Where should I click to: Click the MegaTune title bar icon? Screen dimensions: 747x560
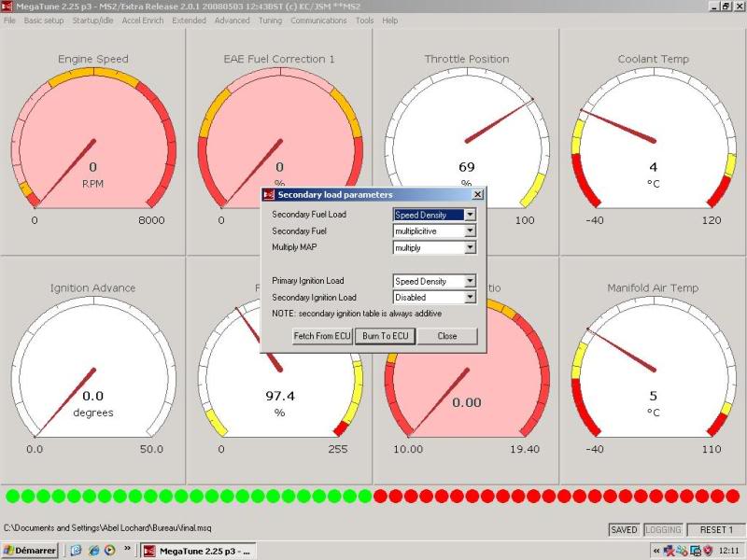pos(7,7)
